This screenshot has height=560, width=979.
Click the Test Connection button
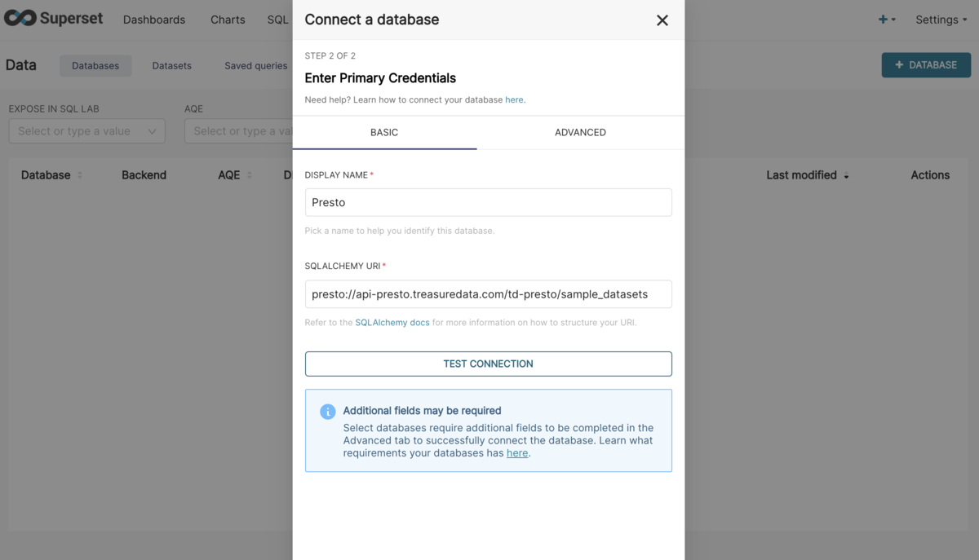point(489,364)
